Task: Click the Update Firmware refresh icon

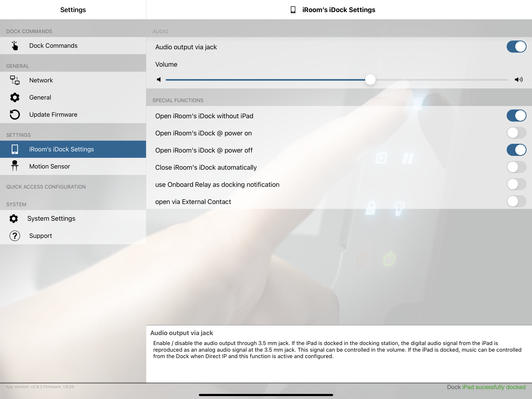Action: pos(15,115)
